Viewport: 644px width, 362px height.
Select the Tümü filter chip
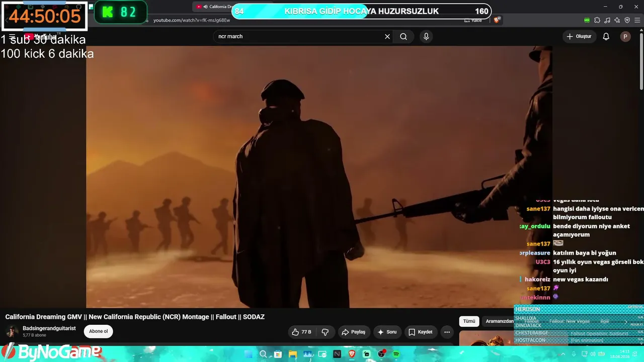coord(469,321)
